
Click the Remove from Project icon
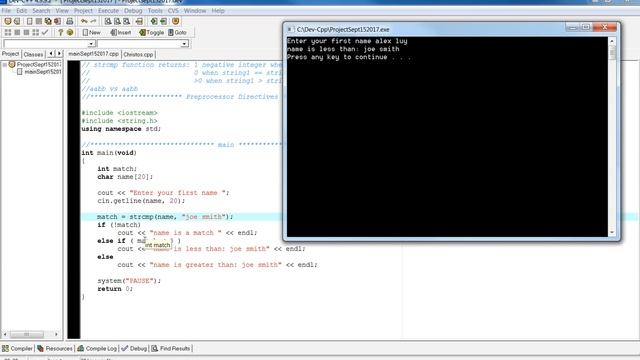tap(163, 21)
